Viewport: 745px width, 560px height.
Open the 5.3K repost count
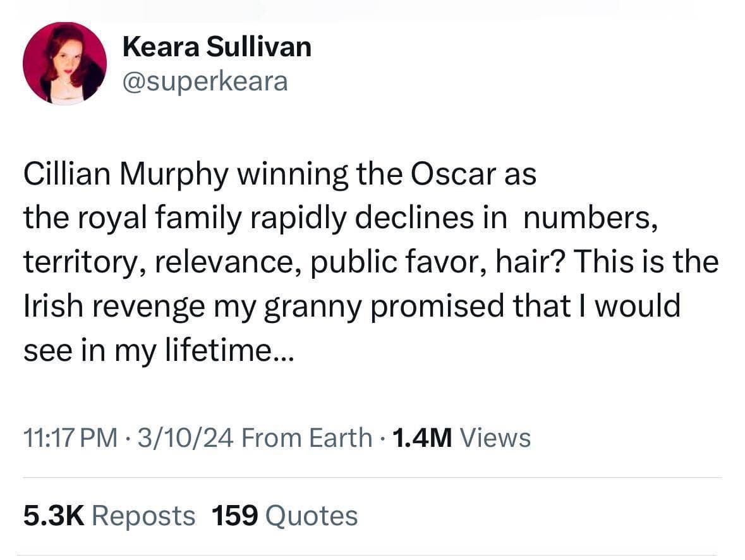(x=54, y=516)
